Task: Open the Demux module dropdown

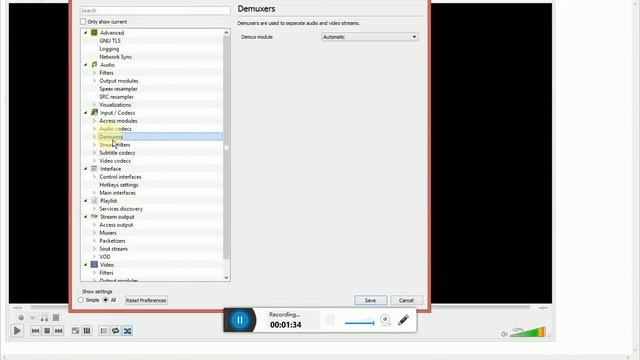Action: click(x=369, y=37)
